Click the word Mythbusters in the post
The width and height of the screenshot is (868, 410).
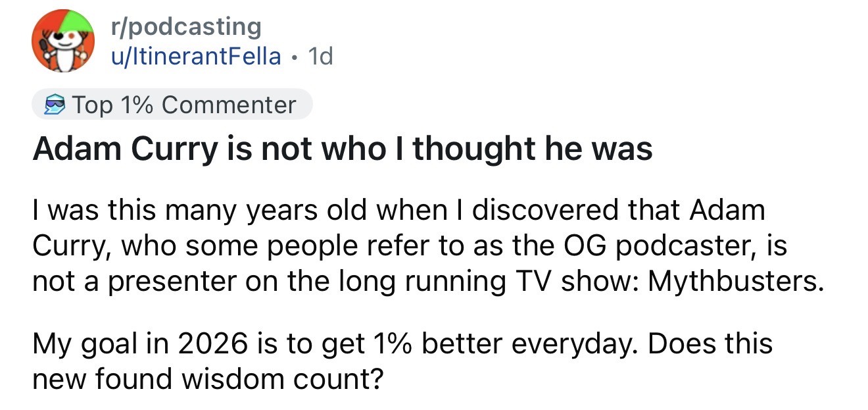(x=735, y=282)
